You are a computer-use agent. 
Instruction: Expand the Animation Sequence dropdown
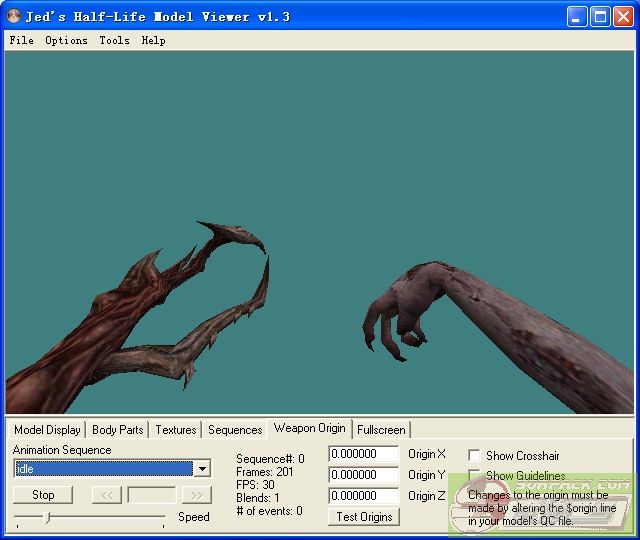tap(202, 469)
